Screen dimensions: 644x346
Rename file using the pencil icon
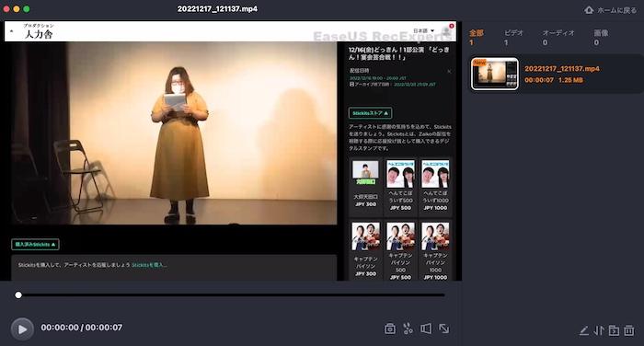coord(583,330)
